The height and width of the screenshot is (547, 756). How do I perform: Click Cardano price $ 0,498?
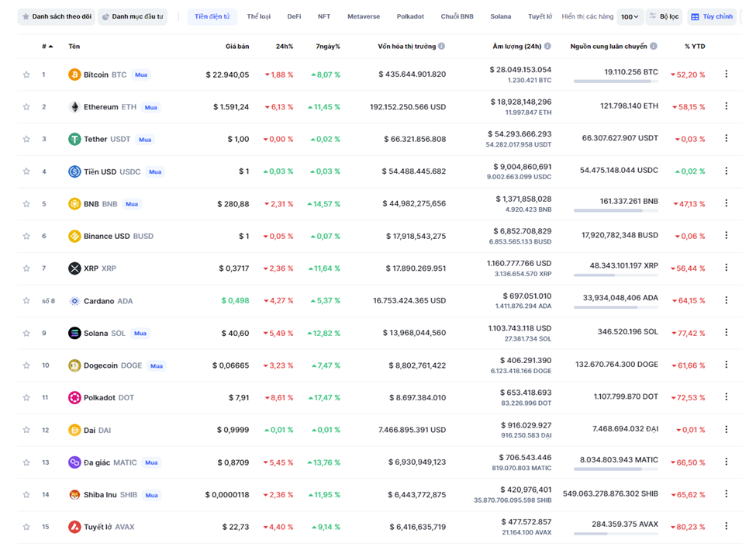pos(235,300)
